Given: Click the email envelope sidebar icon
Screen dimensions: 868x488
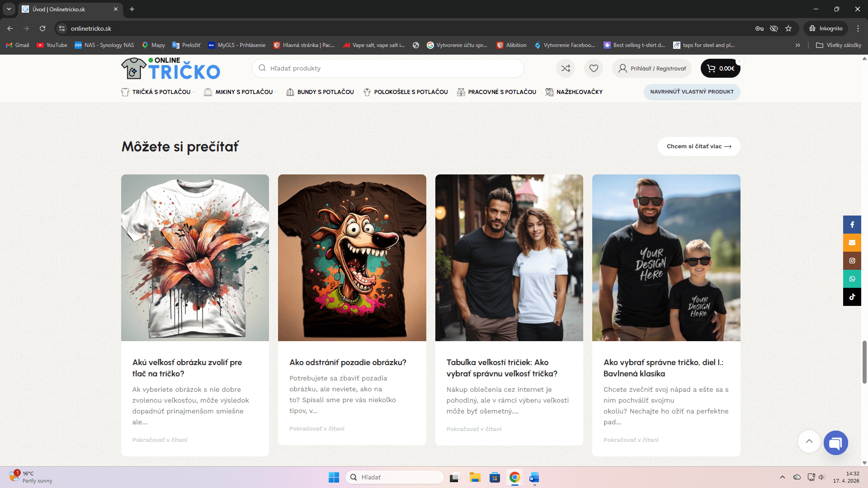Looking at the screenshot, I should coord(852,243).
